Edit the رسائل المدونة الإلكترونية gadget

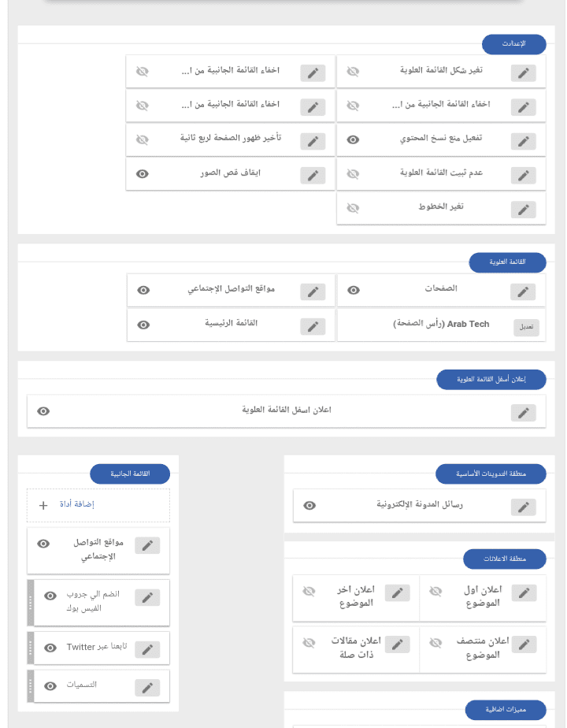[523, 507]
